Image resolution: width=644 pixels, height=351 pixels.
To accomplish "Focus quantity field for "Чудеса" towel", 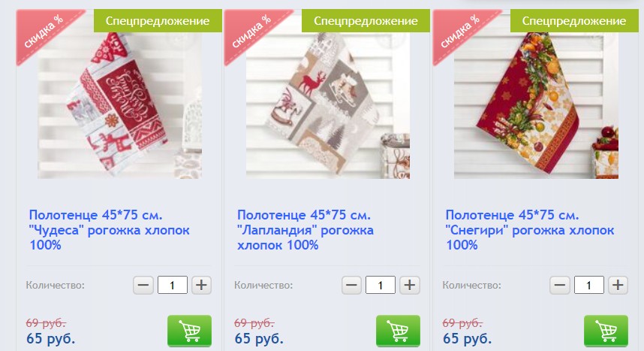I will [173, 285].
